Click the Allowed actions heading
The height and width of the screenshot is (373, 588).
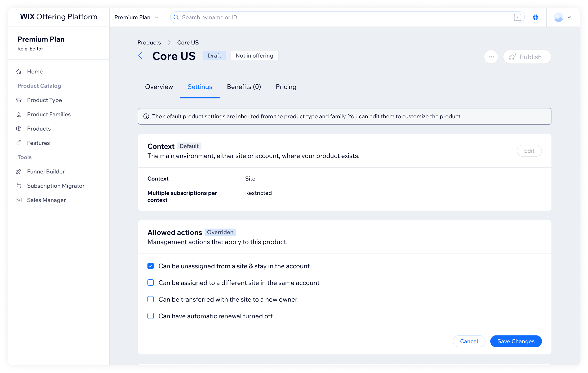tap(175, 233)
